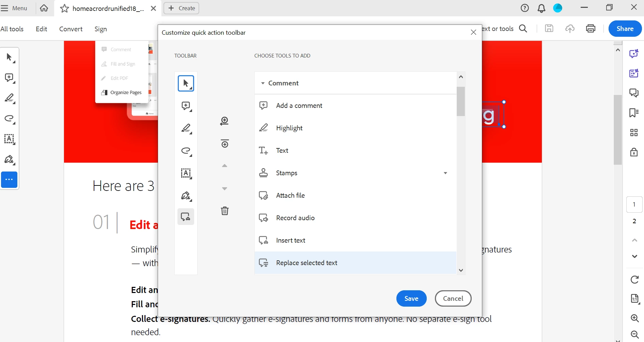Choose Add a comment tool

click(x=355, y=105)
